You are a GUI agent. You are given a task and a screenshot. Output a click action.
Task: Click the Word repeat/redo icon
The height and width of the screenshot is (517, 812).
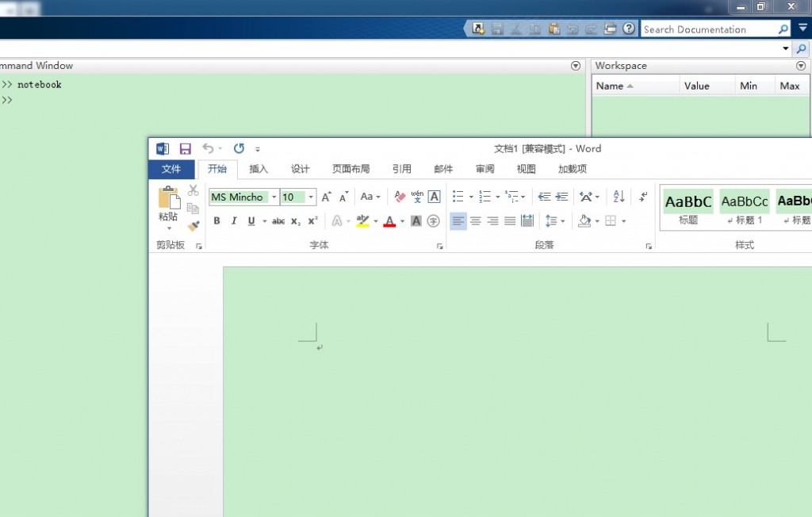[239, 148]
